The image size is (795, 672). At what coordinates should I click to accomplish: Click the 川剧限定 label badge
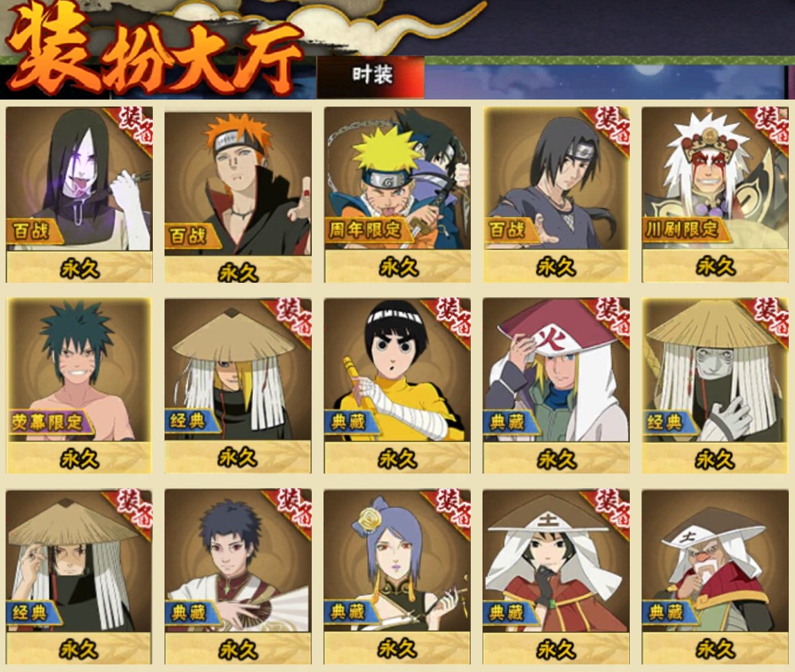pos(683,230)
